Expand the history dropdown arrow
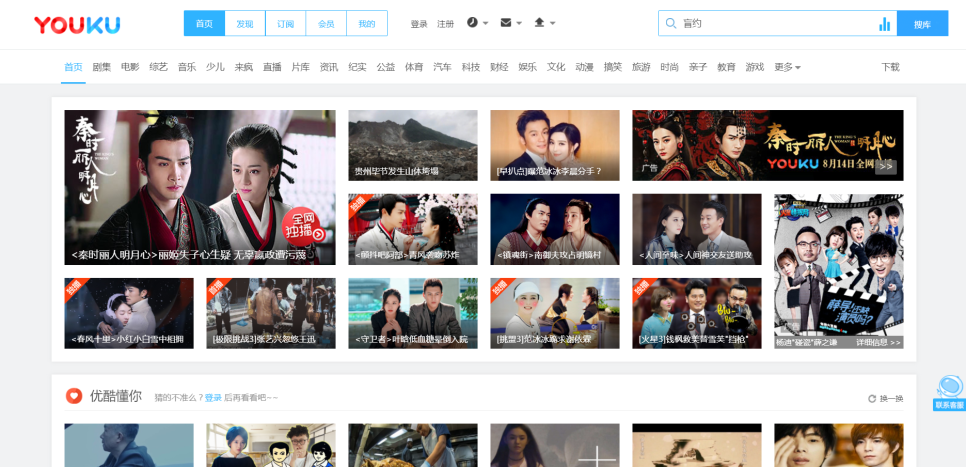This screenshot has width=966, height=467. click(485, 23)
